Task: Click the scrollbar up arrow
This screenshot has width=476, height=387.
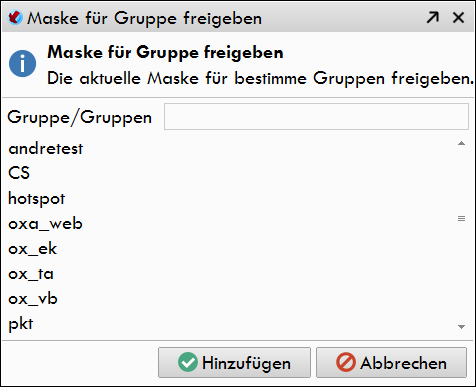Action: 461,143
